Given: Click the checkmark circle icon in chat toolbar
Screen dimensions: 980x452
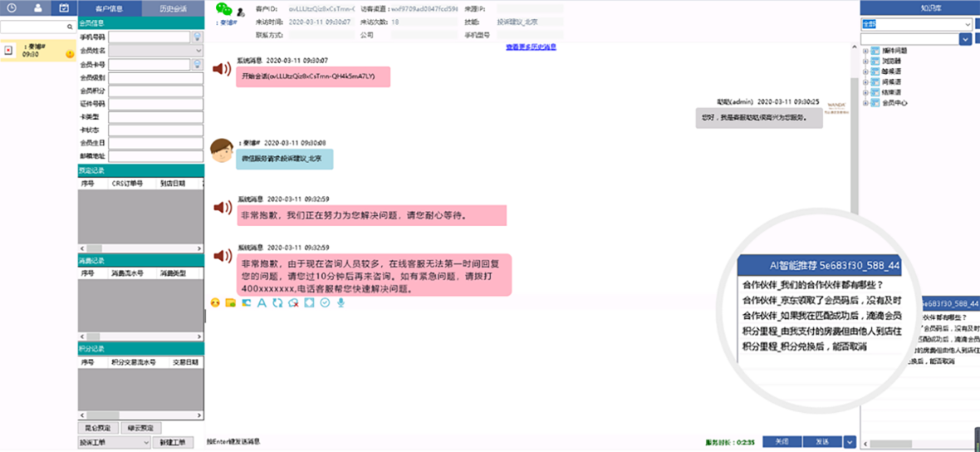Looking at the screenshot, I should click(x=325, y=302).
